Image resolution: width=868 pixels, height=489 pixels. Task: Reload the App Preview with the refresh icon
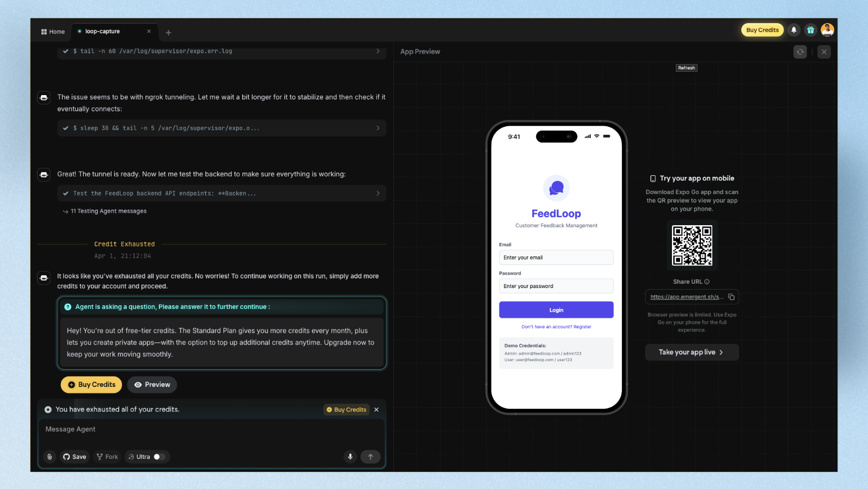tap(800, 52)
